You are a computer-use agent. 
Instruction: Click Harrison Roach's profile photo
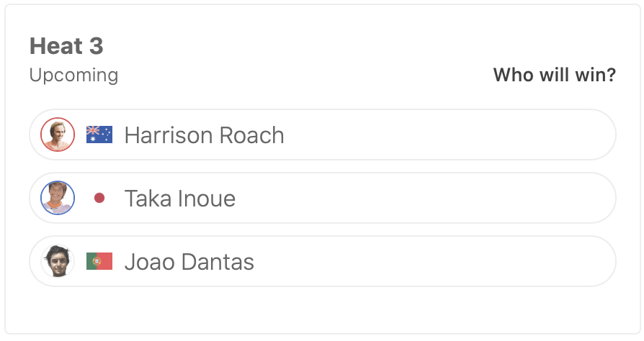pos(58,135)
